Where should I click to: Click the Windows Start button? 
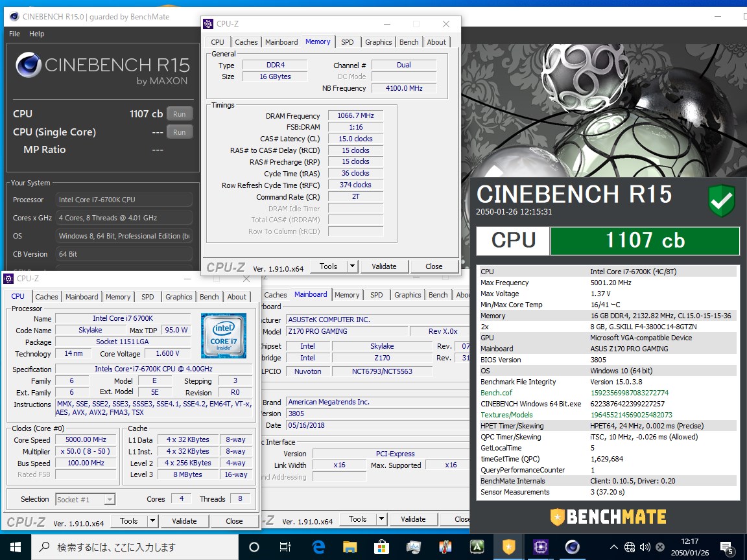point(16,547)
